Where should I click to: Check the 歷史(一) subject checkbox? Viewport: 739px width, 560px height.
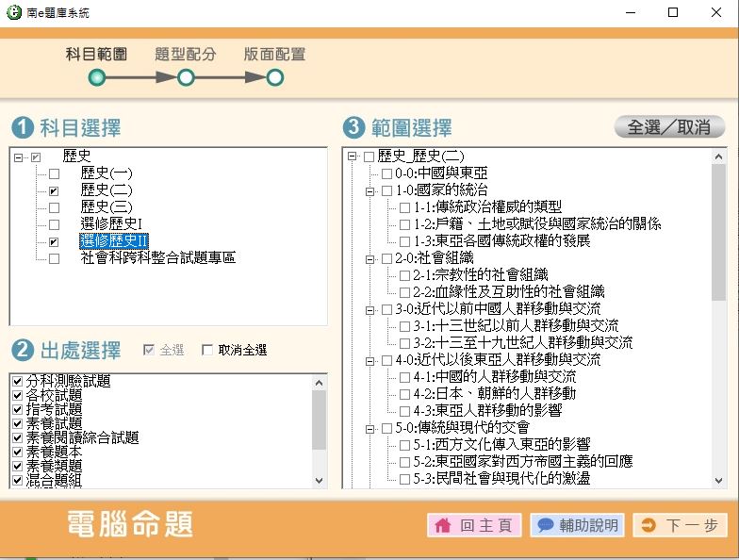coord(54,173)
